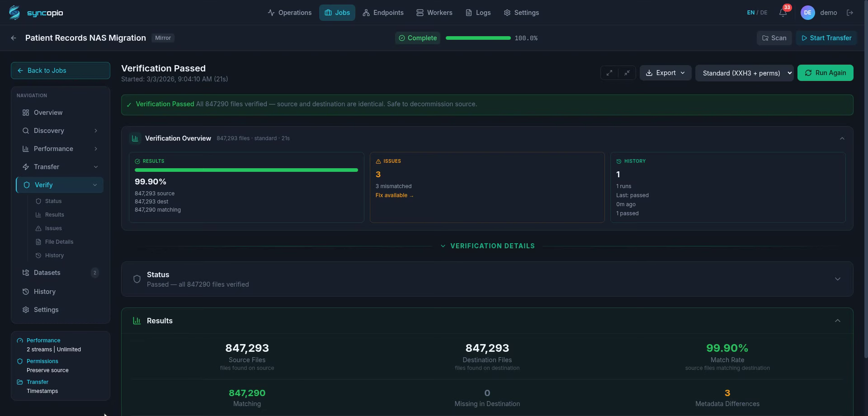This screenshot has width=868, height=416.
Task: Open Verify Results sub-item
Action: [x=55, y=215]
